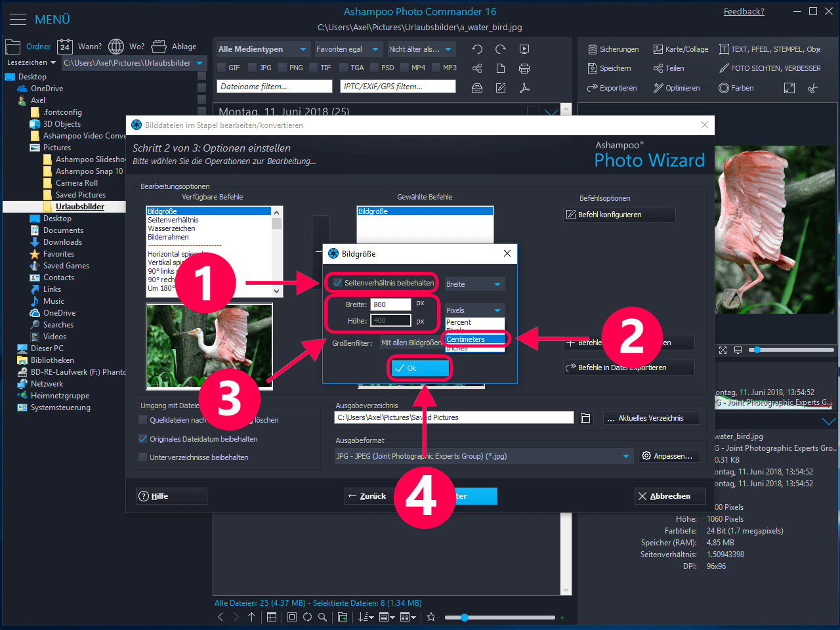Click the share icon in the filter toolbar
This screenshot has width=840, height=630.
point(477,68)
